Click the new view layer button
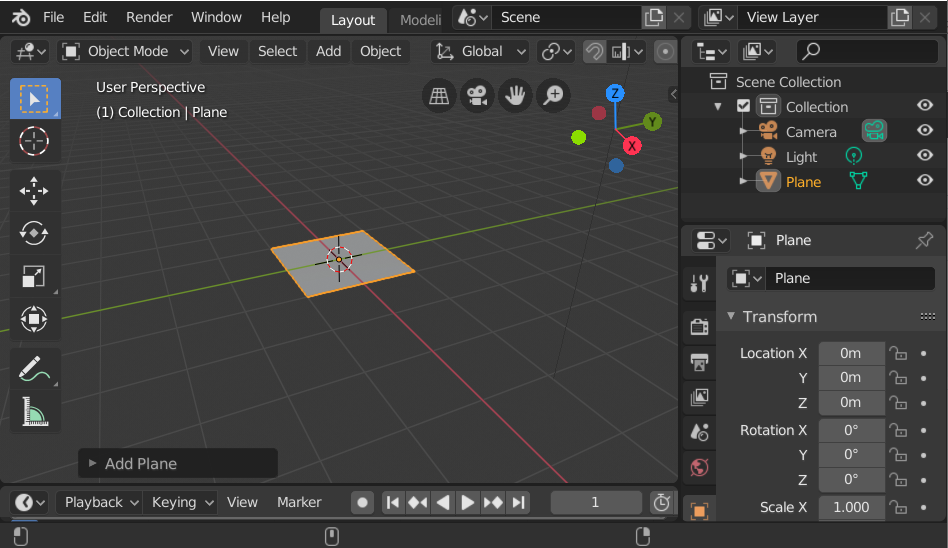Screen dimensions: 948x548 click(900, 18)
